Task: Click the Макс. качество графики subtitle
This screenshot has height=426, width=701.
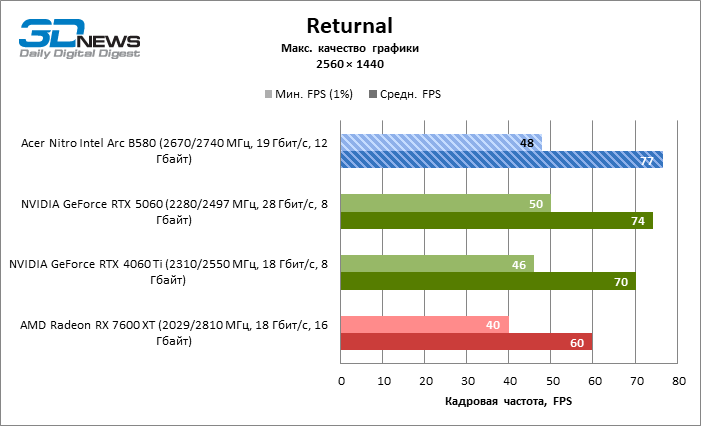Action: coord(350,48)
